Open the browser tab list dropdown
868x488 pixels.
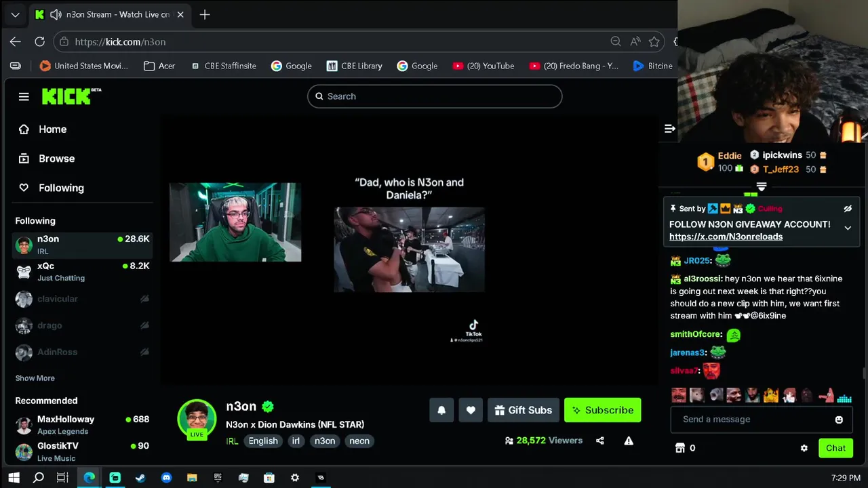tap(15, 14)
